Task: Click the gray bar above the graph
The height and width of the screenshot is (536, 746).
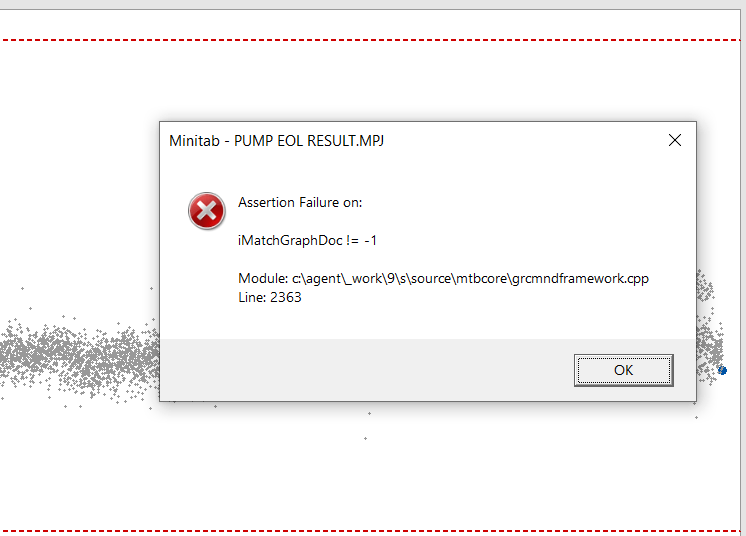Action: click(x=373, y=4)
